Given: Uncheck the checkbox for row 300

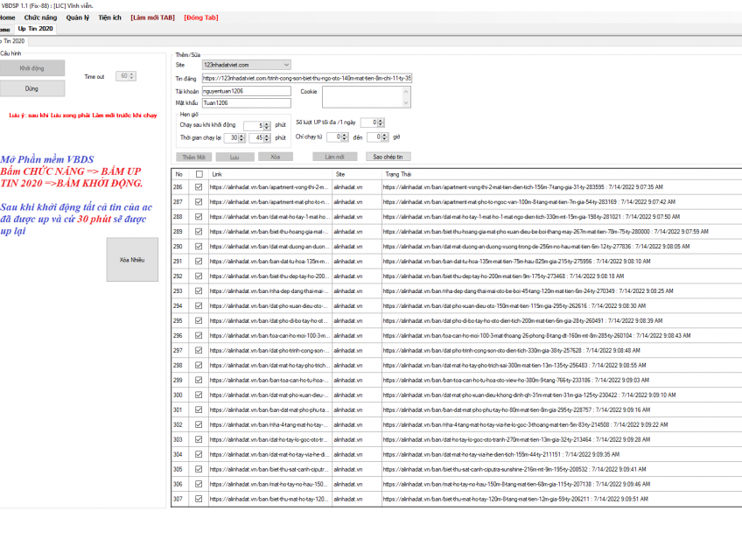Looking at the screenshot, I should 199,409.
